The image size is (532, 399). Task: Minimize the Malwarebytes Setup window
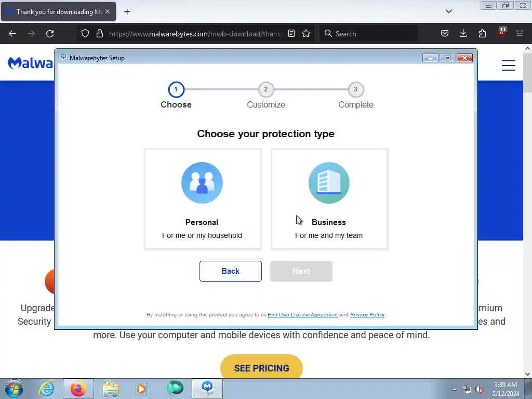point(430,58)
